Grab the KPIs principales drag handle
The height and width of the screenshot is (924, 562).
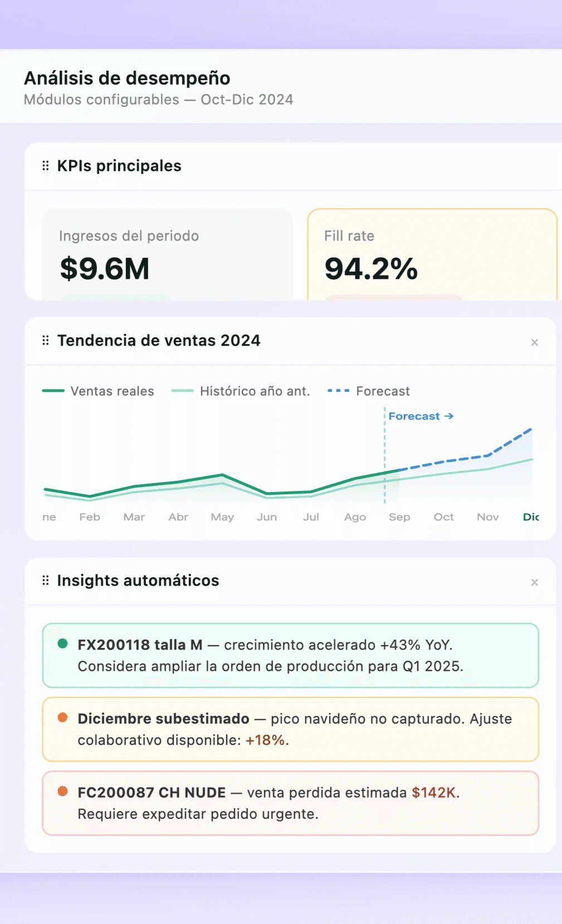(x=46, y=166)
